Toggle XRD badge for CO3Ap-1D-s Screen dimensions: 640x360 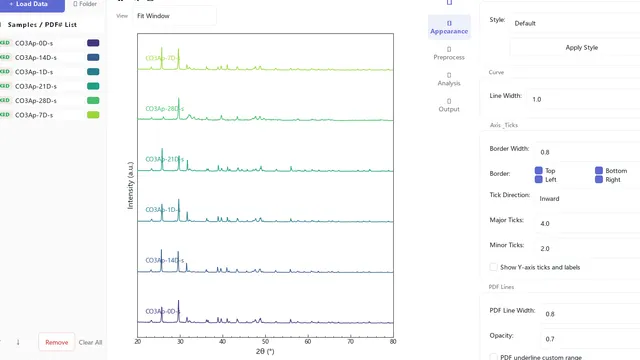(x=5, y=72)
